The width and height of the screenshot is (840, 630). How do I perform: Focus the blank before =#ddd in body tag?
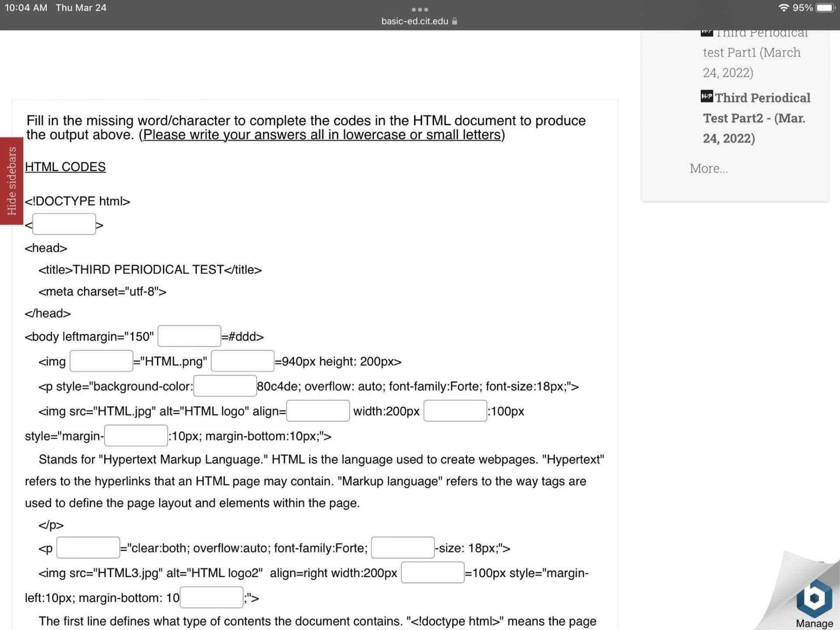tap(189, 336)
